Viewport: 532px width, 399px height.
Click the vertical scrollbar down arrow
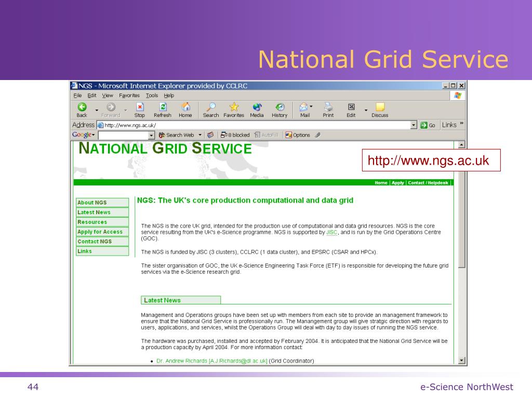pos(461,361)
